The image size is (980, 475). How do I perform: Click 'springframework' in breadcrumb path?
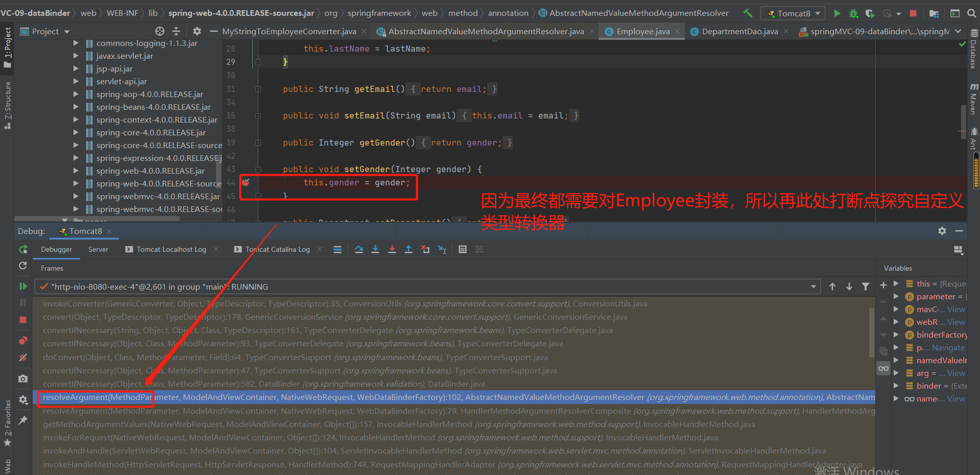pyautogui.click(x=379, y=13)
